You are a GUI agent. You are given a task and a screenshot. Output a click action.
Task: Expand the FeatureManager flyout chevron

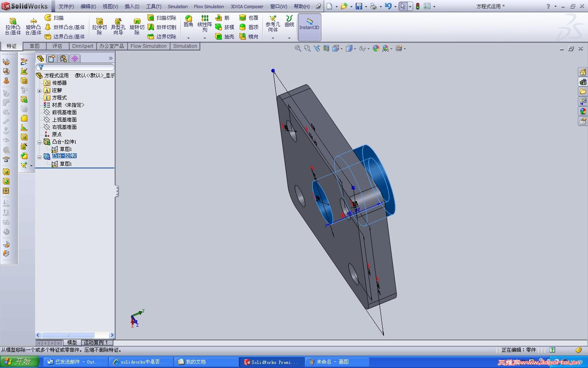pyautogui.click(x=111, y=58)
